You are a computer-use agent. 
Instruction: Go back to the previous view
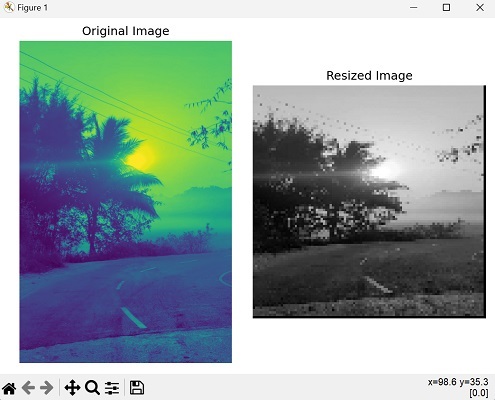coord(28,388)
